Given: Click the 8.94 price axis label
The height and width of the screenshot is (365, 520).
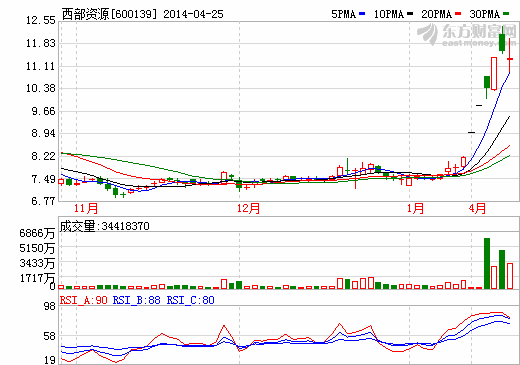Looking at the screenshot, I should tap(43, 133).
